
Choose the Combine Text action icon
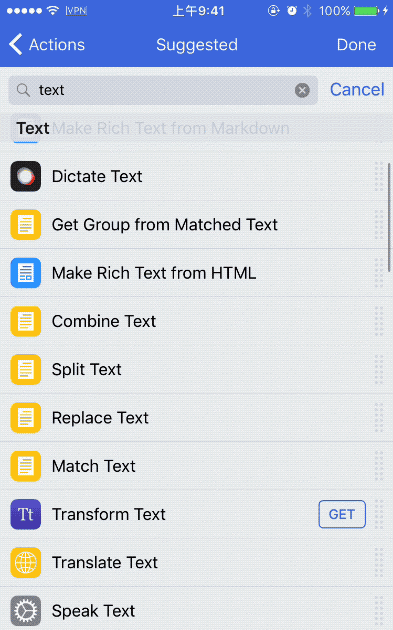[x=26, y=321]
